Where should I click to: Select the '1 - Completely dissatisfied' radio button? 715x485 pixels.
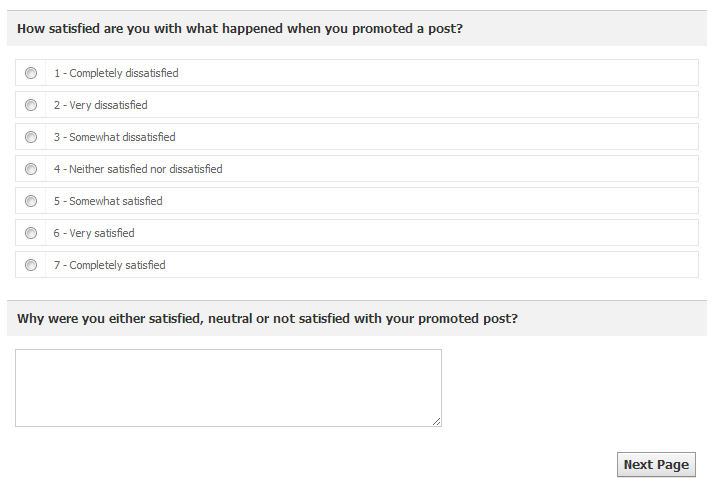[31, 73]
